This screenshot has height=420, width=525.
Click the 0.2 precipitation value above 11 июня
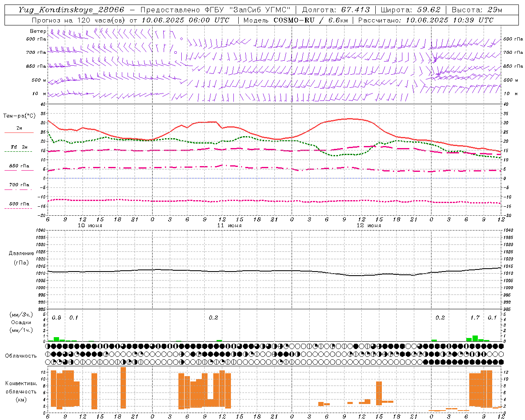tap(213, 318)
